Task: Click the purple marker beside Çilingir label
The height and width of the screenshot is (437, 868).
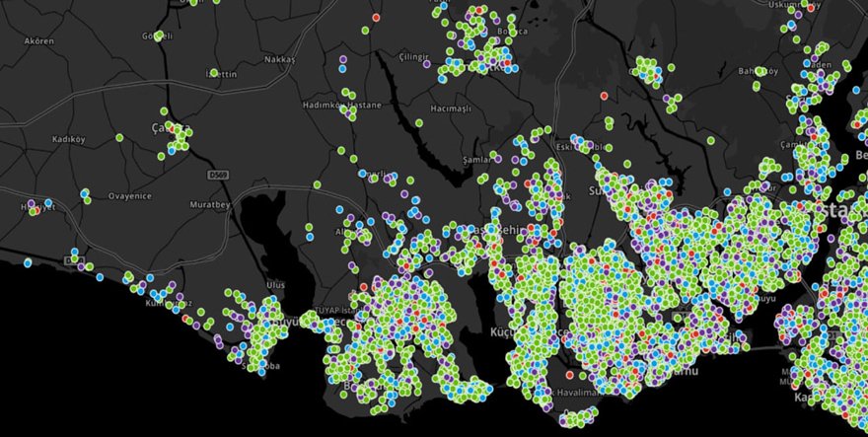Action: pyautogui.click(x=427, y=63)
